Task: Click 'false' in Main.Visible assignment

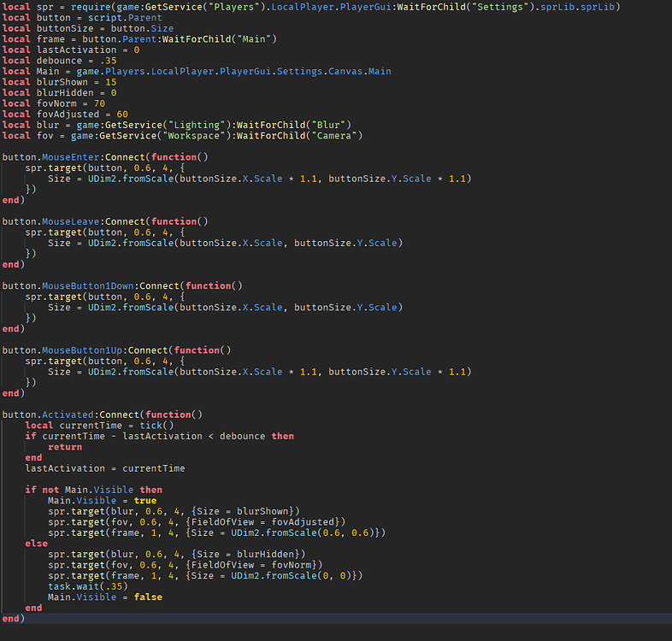Action: 148,597
